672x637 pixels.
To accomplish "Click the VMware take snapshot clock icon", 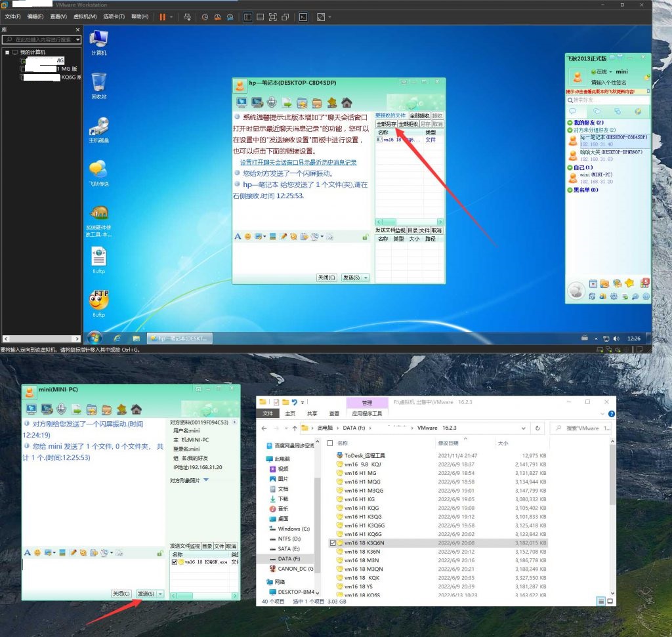I will click(x=205, y=16).
